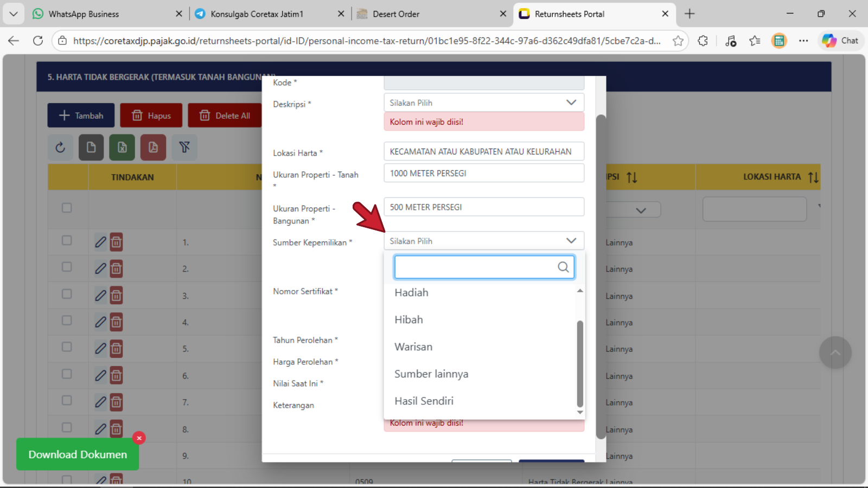Image resolution: width=868 pixels, height=488 pixels.
Task: Switch to the WhatsApp Business tab
Action: click(84, 14)
